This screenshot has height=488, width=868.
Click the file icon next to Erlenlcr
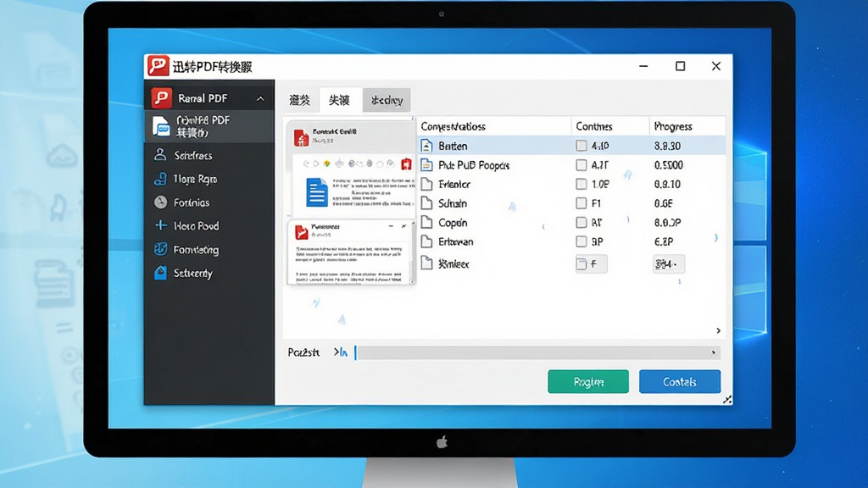426,184
